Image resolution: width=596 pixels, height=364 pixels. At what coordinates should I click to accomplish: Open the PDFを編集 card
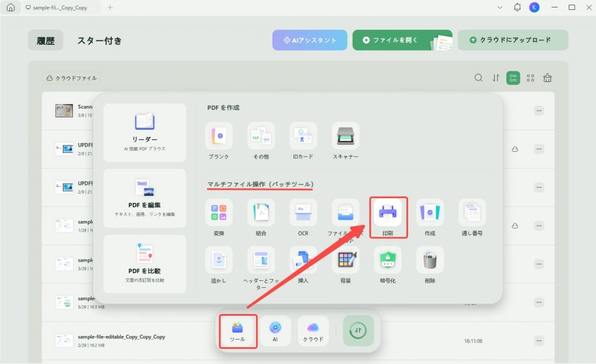(145, 198)
